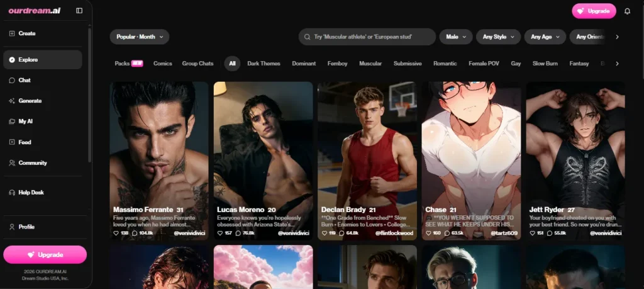This screenshot has width=644, height=289.
Task: Filter by Dominant tag
Action: point(304,64)
